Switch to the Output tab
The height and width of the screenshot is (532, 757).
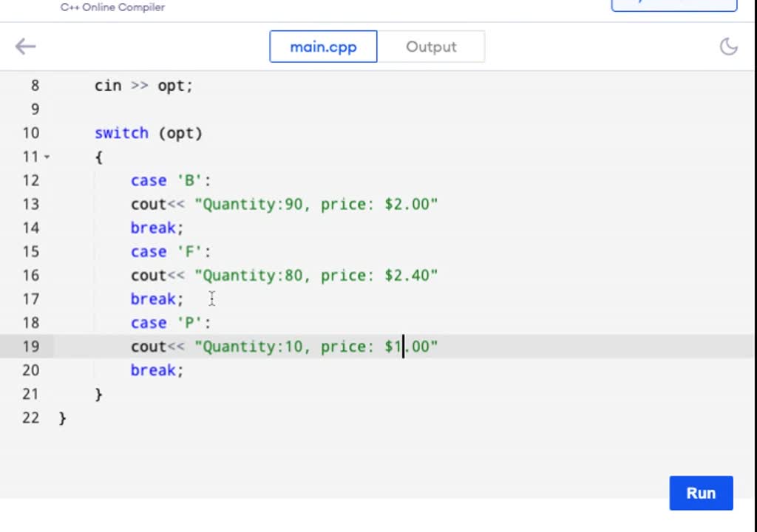[x=431, y=46]
